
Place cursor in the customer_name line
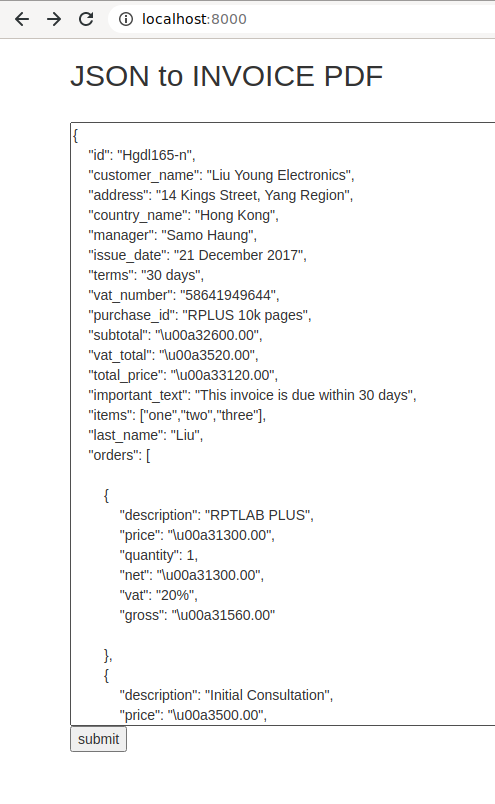click(221, 175)
